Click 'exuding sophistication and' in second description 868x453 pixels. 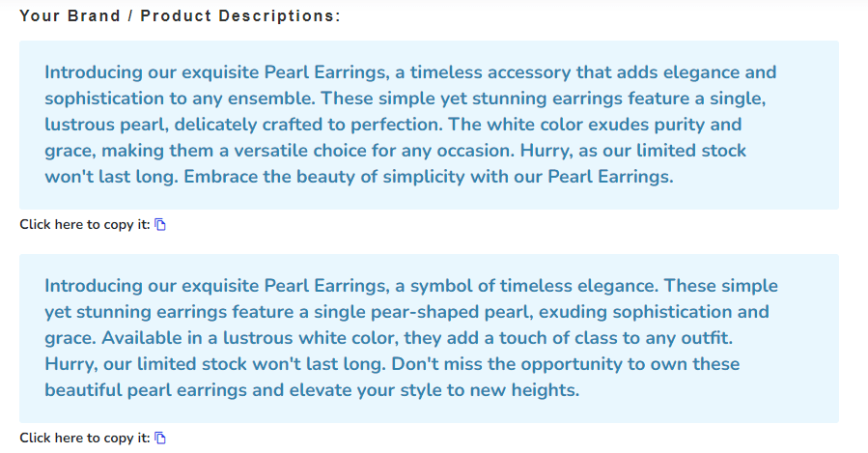pyautogui.click(x=658, y=312)
